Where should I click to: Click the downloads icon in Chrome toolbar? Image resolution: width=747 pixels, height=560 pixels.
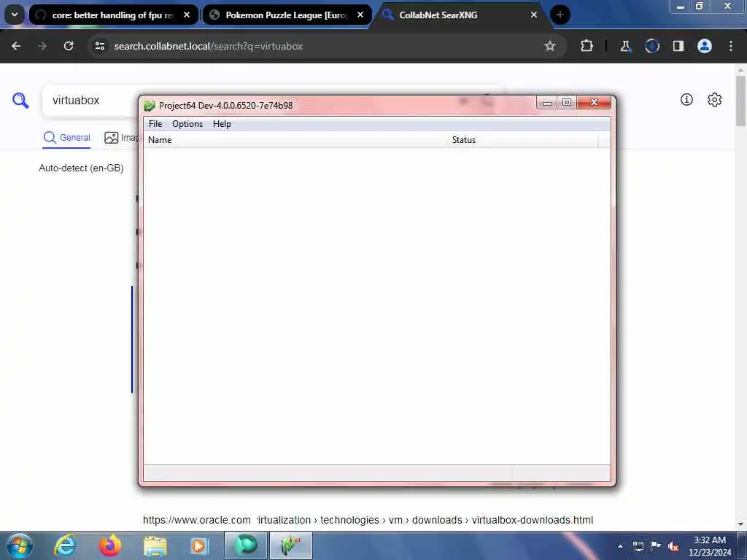coord(651,46)
